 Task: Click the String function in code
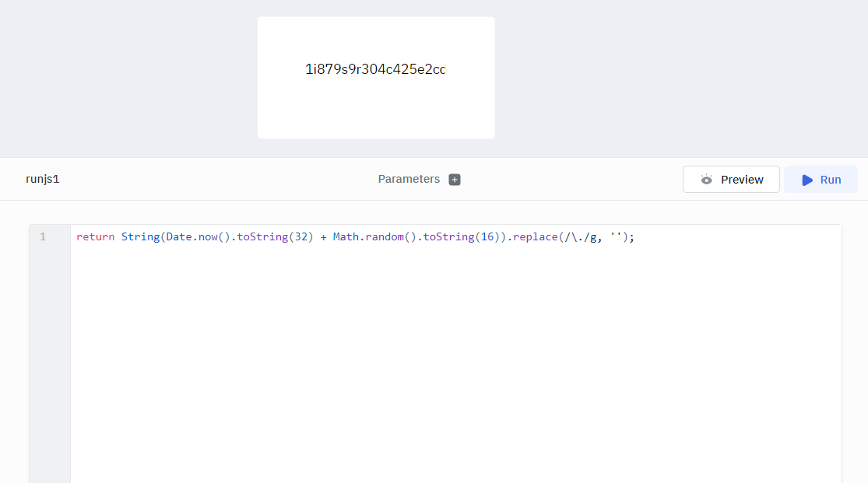click(140, 237)
